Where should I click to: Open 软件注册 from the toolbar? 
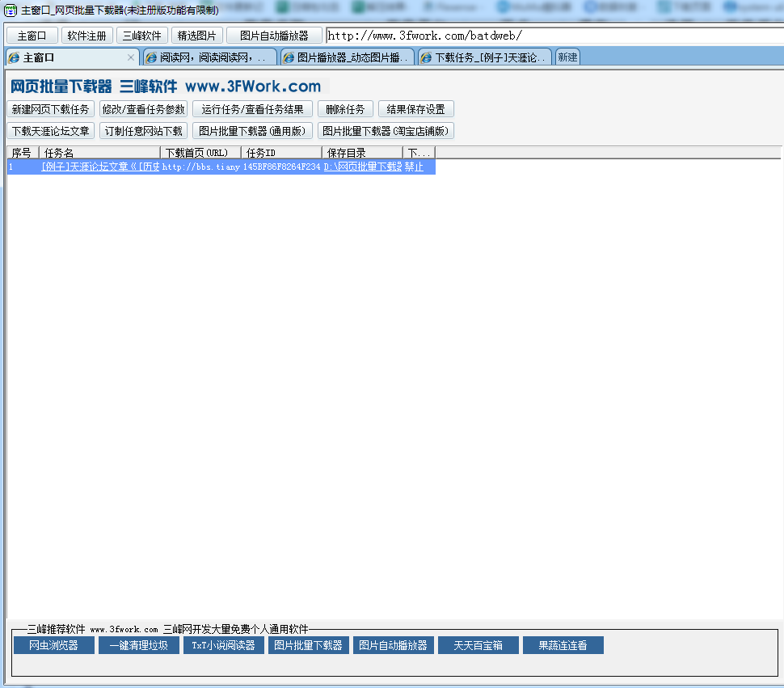(x=87, y=36)
